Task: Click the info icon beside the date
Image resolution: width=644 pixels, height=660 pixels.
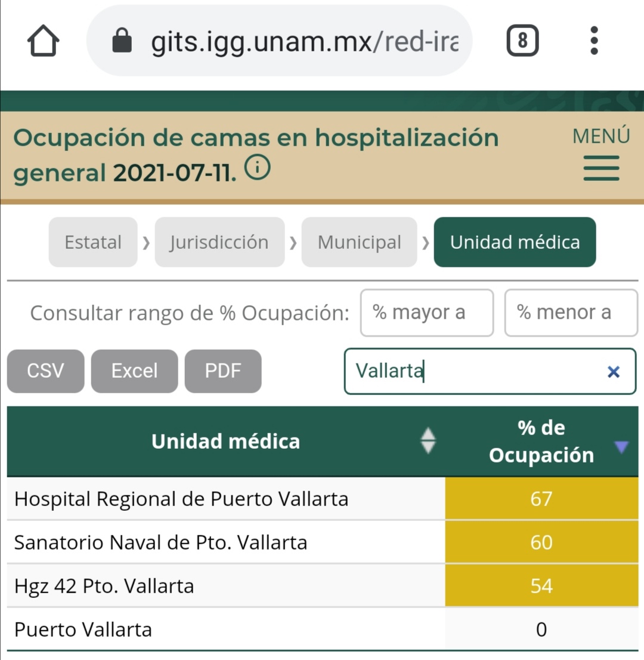Action: [x=258, y=169]
